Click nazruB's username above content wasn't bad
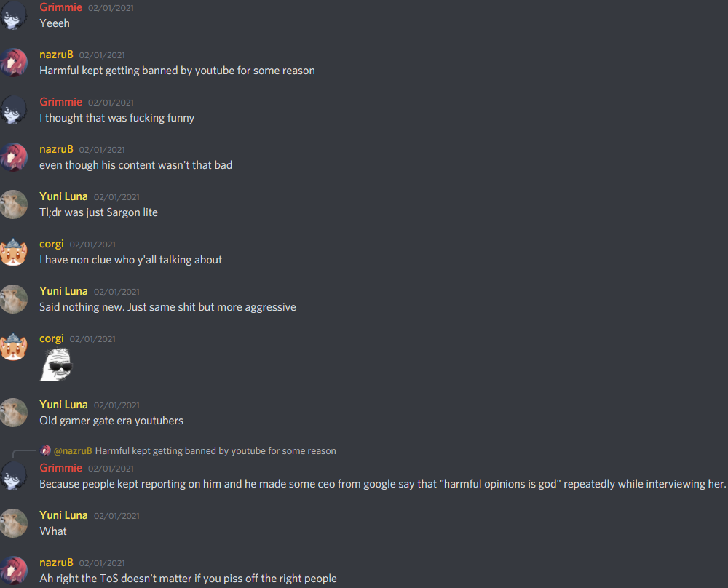728x588 pixels. pyautogui.click(x=56, y=149)
